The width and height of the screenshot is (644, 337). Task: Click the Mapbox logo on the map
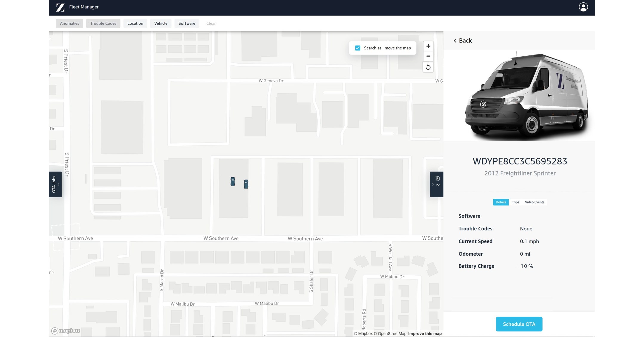click(x=67, y=331)
